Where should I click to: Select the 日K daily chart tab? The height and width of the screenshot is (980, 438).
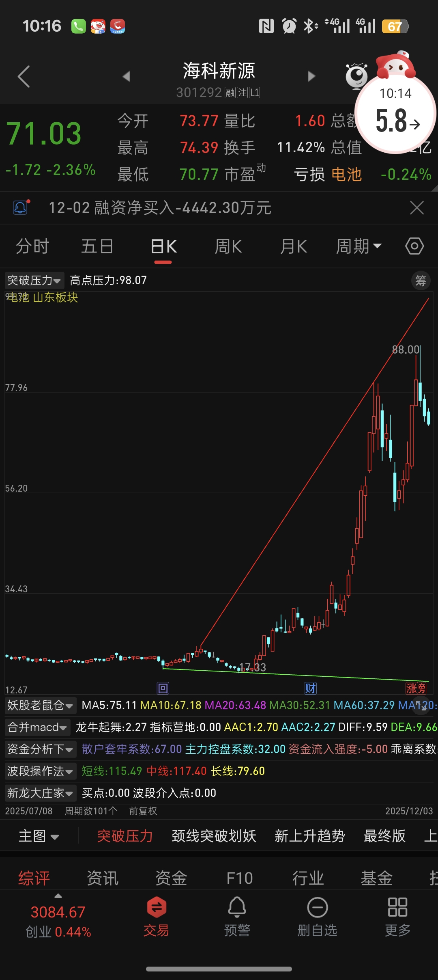163,246
